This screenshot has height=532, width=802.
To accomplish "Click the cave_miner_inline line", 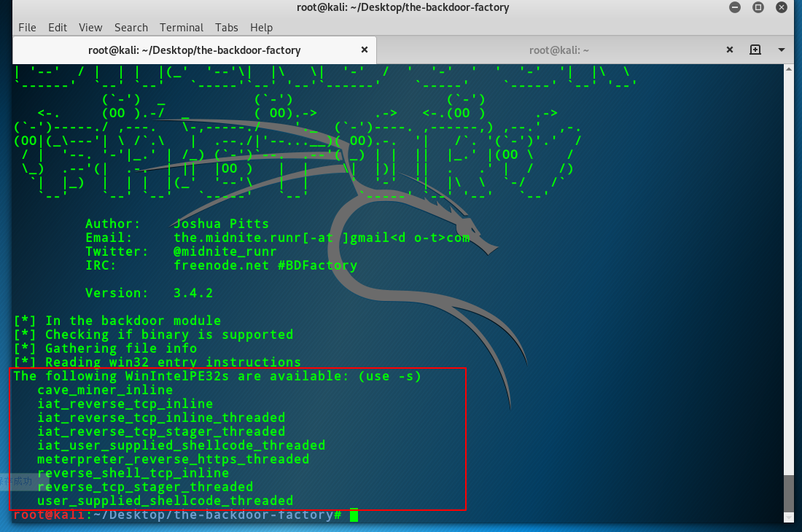I will pos(105,391).
